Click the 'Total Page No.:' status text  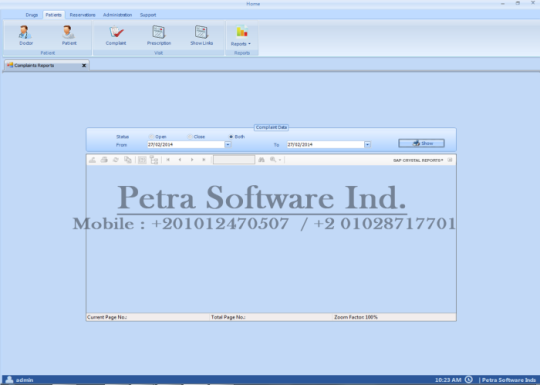point(228,317)
